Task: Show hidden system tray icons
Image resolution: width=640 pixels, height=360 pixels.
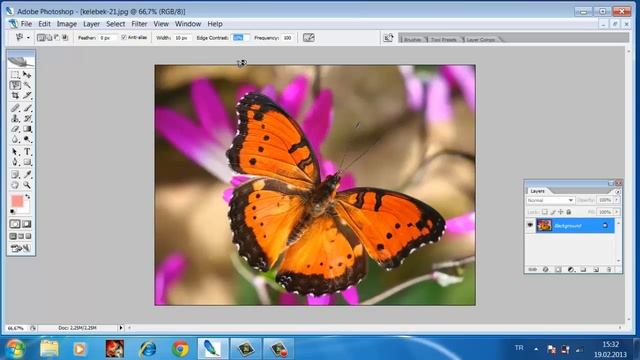Action: click(x=536, y=349)
